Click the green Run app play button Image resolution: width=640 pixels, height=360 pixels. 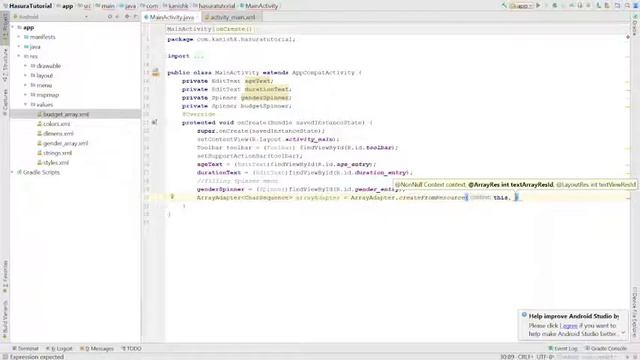click(538, 6)
